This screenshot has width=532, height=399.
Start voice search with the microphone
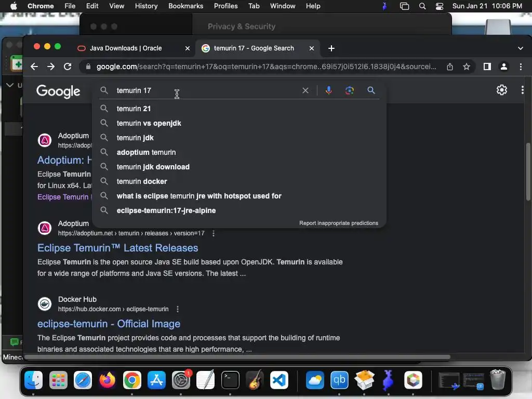pos(328,90)
